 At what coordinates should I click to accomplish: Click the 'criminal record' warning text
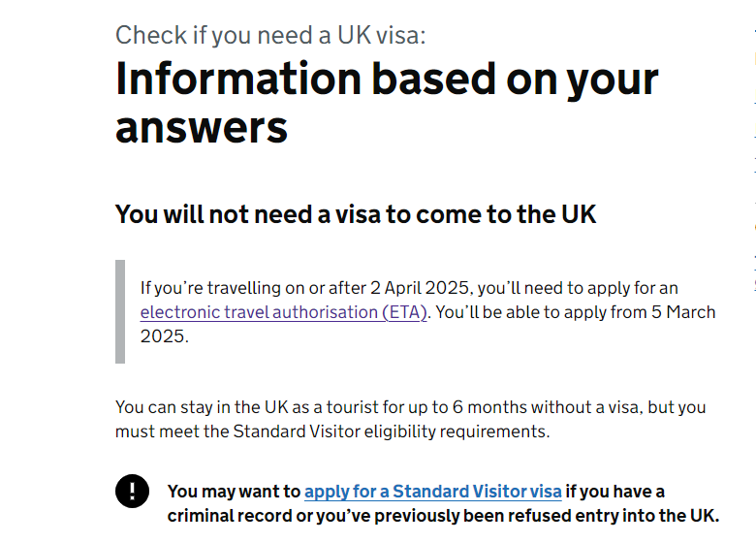tap(230, 516)
